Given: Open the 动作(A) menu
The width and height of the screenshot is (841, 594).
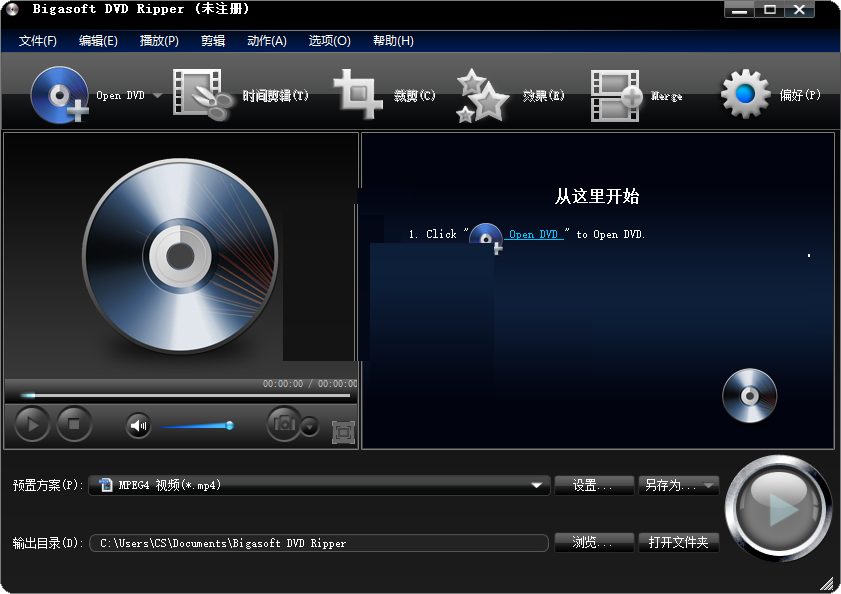Looking at the screenshot, I should (x=267, y=41).
